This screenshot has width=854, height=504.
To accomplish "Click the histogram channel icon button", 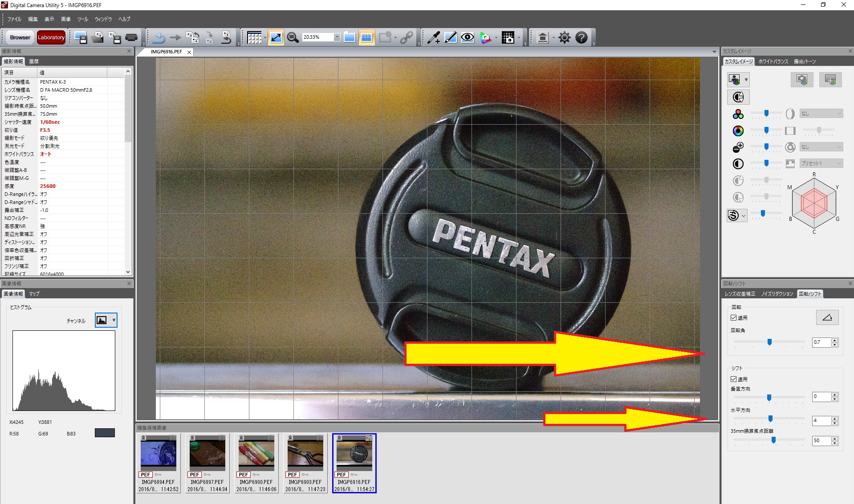I will (102, 320).
